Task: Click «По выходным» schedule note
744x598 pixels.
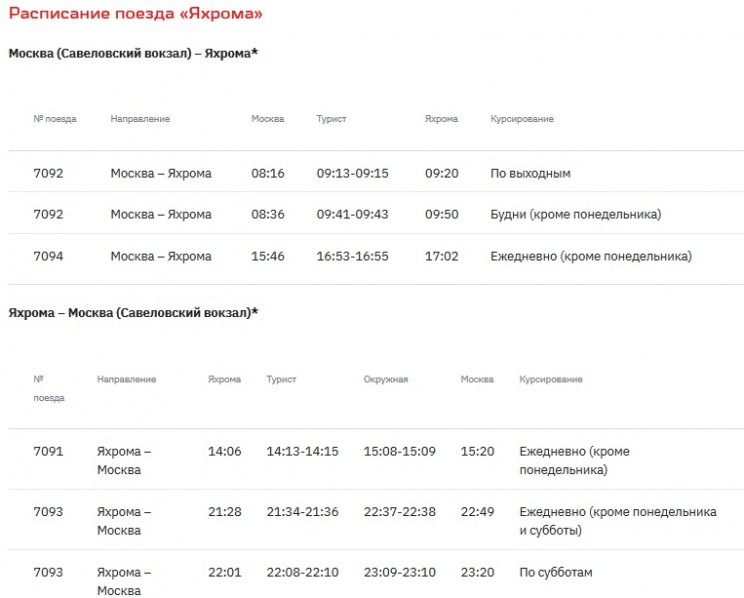Action: coord(530,173)
